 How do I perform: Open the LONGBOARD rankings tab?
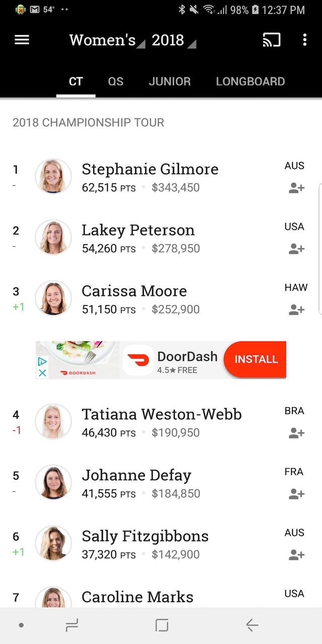[250, 81]
